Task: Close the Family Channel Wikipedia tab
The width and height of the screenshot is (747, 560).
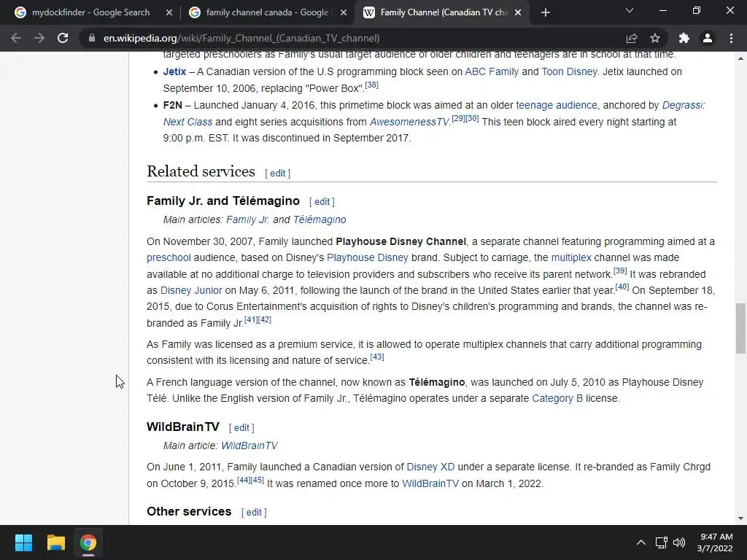Action: pos(519,12)
